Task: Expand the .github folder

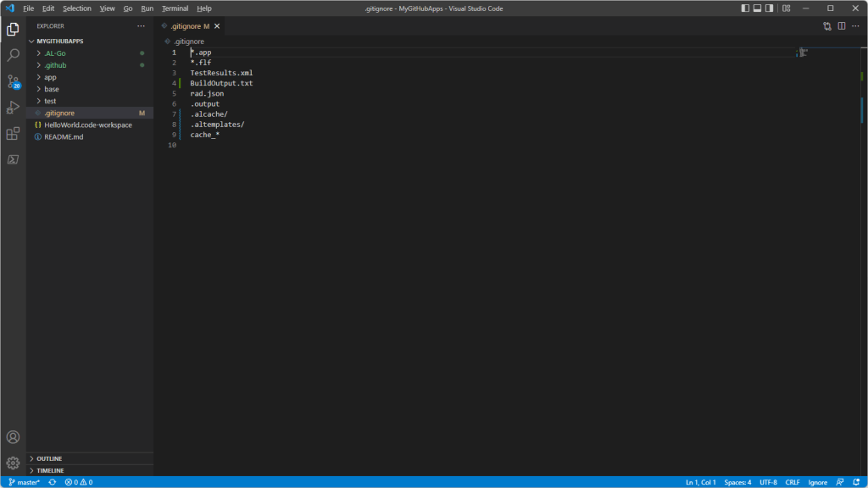Action: pos(90,65)
